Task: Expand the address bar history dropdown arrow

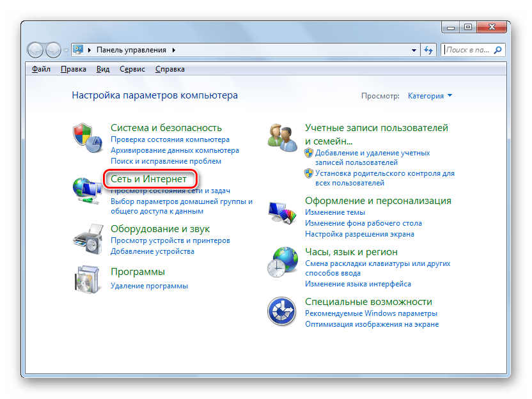Action: pos(412,50)
